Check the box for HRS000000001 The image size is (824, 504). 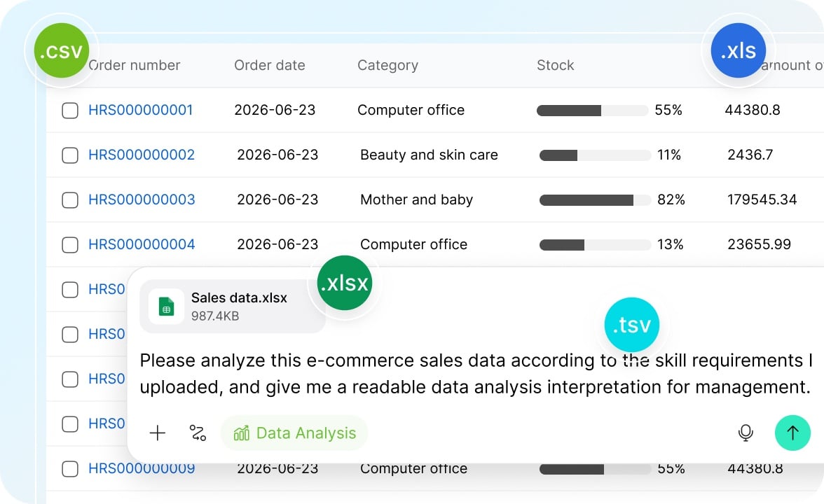coord(70,111)
